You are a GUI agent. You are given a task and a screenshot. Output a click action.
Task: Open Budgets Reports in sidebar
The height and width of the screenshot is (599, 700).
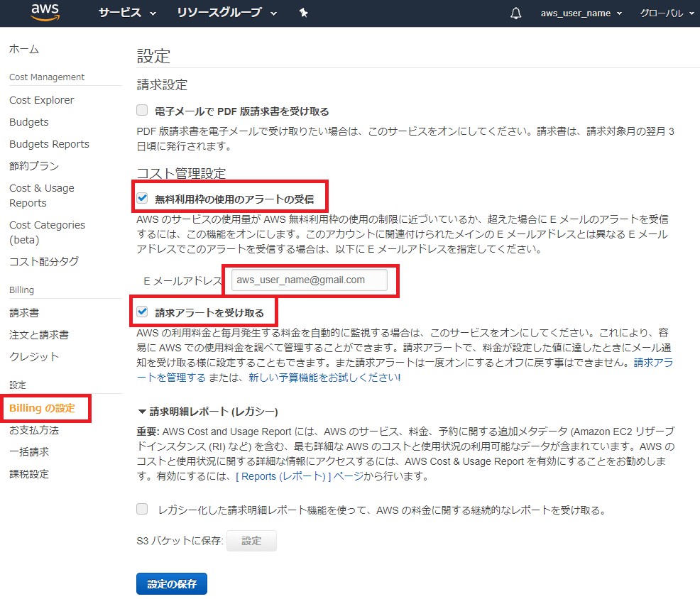(50, 144)
